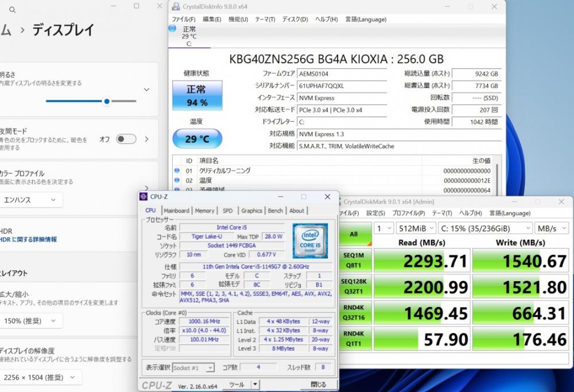Viewport: 574px width, 392px height.
Task: Click the search icon in Settings
Action: pyautogui.click(x=13, y=10)
